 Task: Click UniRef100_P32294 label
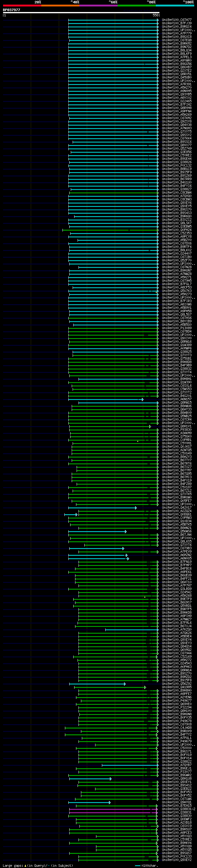click(176, 707)
